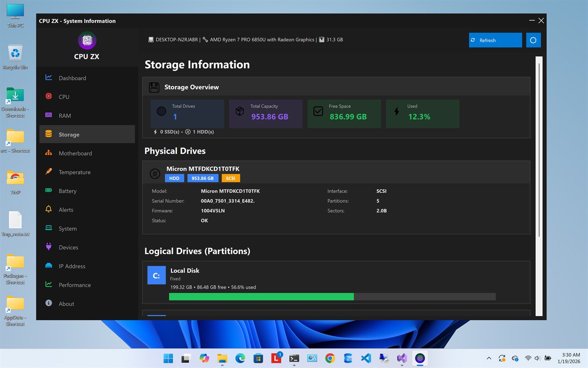The image size is (588, 368).
Task: Click the Alerts bell icon
Action: click(x=49, y=209)
